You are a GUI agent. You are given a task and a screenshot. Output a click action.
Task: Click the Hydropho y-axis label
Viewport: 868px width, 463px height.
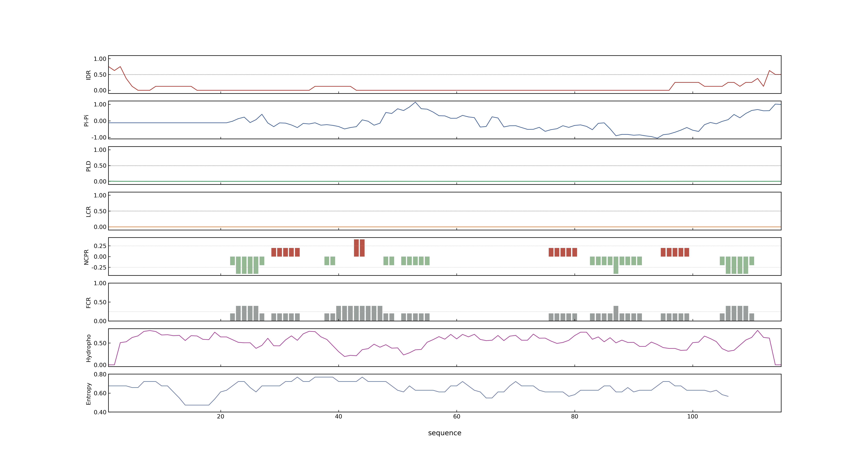(88, 348)
